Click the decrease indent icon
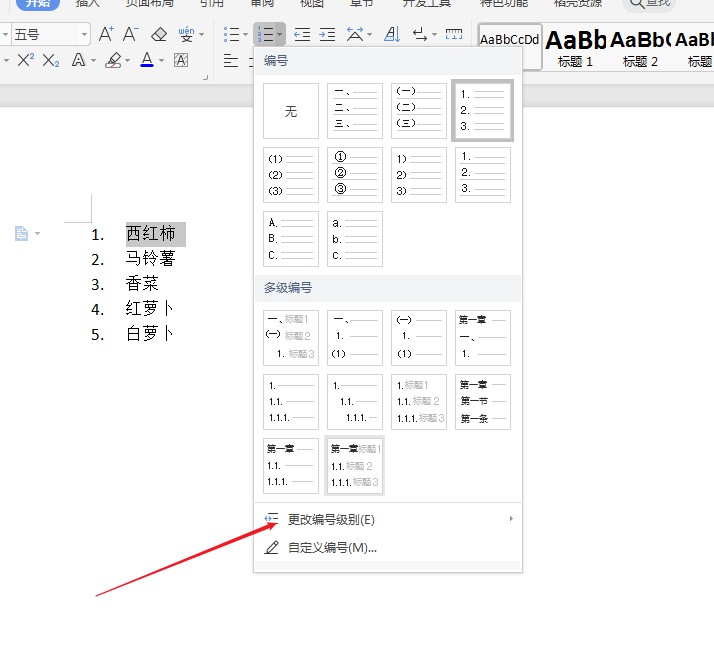 click(x=302, y=35)
